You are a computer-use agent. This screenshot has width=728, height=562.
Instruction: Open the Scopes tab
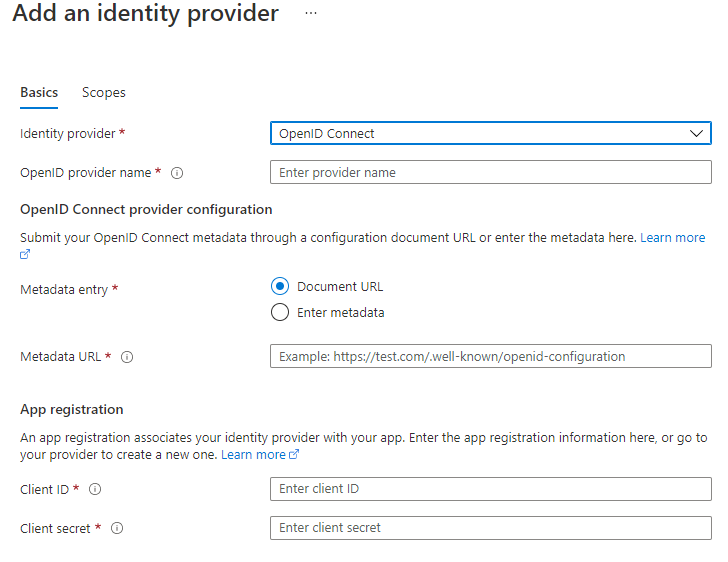[104, 93]
